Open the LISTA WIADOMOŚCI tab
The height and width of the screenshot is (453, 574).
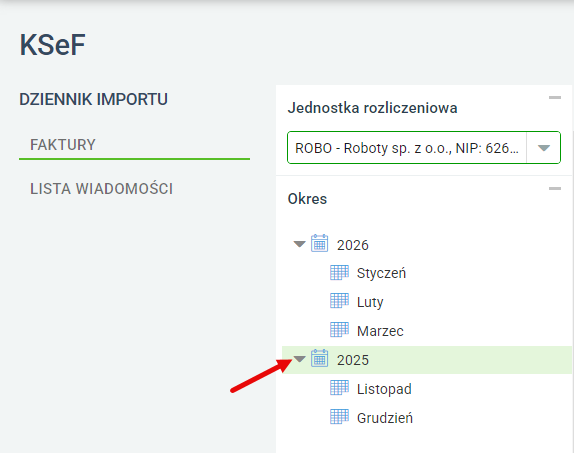click(x=101, y=189)
